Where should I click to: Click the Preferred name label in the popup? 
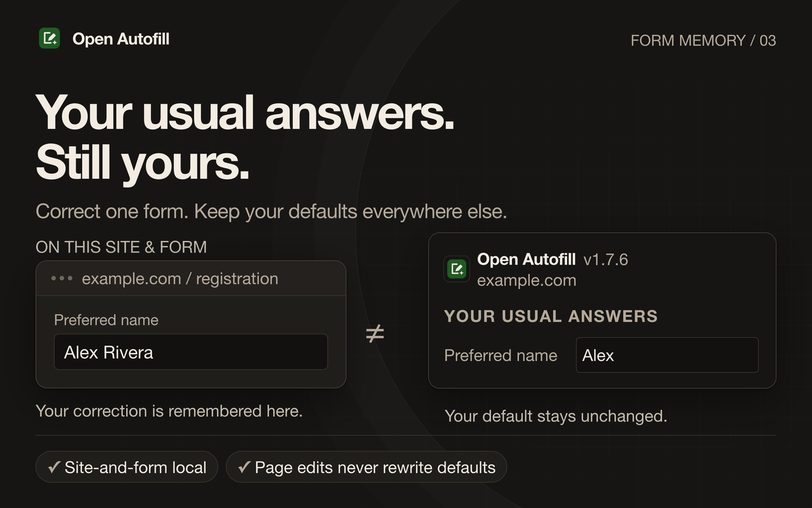pyautogui.click(x=501, y=355)
